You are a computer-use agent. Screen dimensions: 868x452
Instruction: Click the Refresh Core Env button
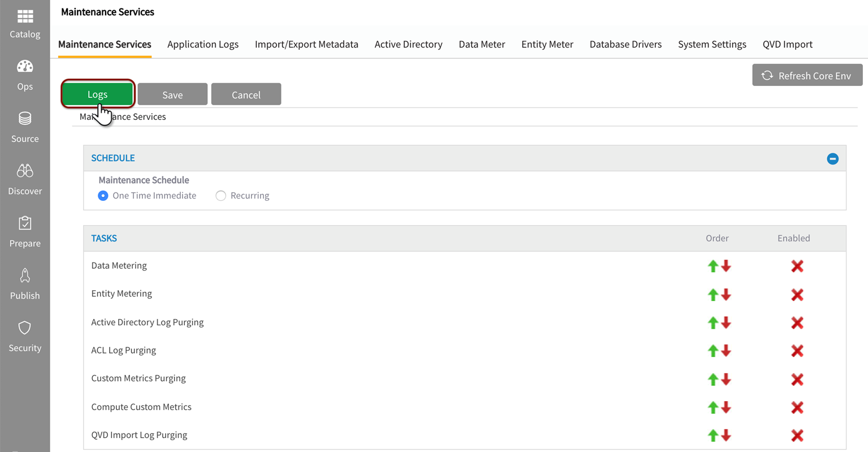point(807,75)
